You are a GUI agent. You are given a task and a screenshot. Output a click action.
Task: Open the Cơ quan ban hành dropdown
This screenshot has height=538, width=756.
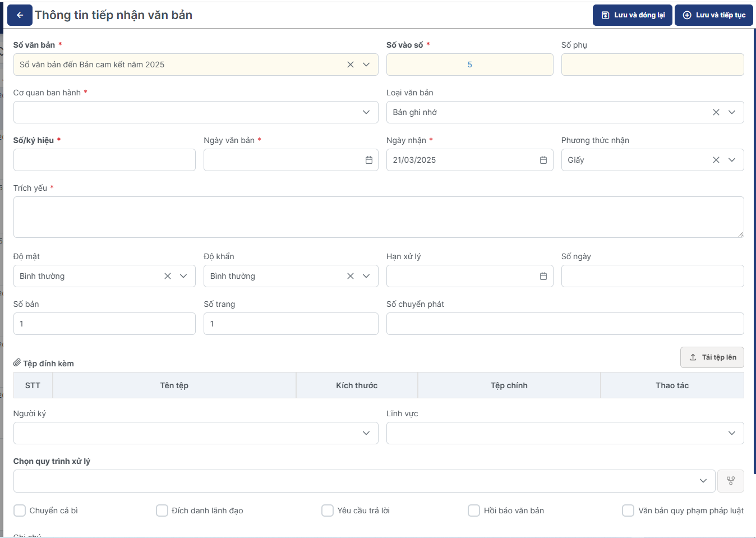tap(366, 112)
